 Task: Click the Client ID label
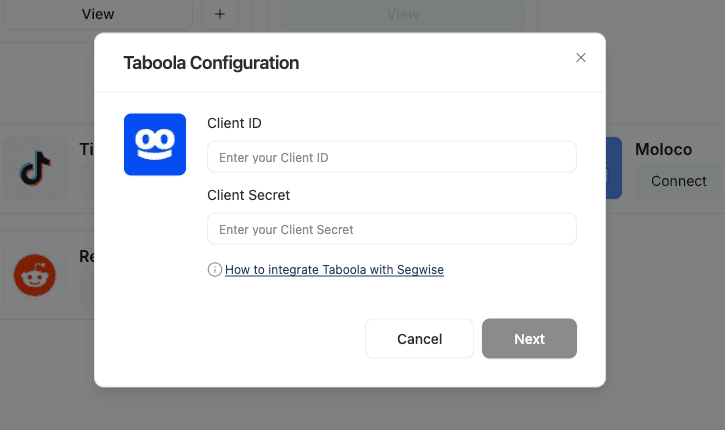click(x=234, y=123)
